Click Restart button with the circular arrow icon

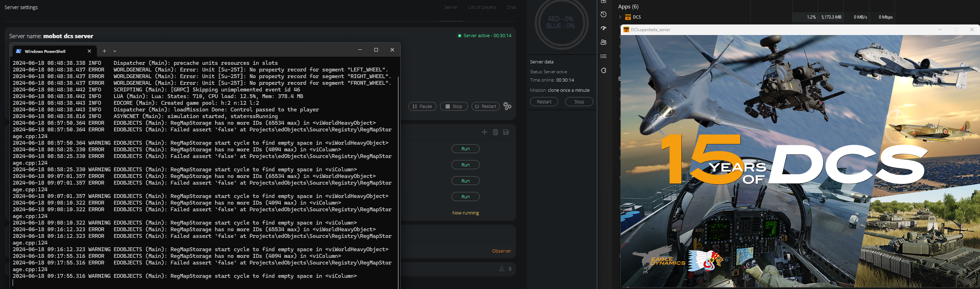[x=485, y=106]
